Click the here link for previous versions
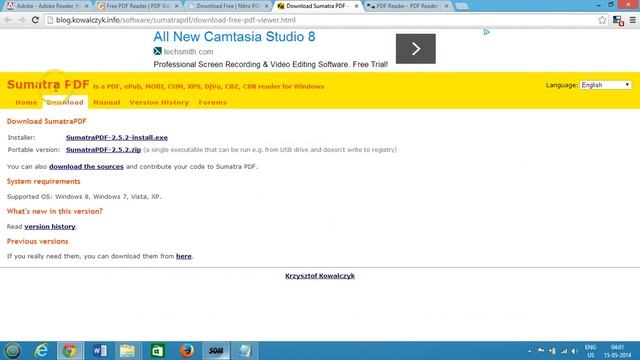Screen dimensions: 640x360 point(184,256)
